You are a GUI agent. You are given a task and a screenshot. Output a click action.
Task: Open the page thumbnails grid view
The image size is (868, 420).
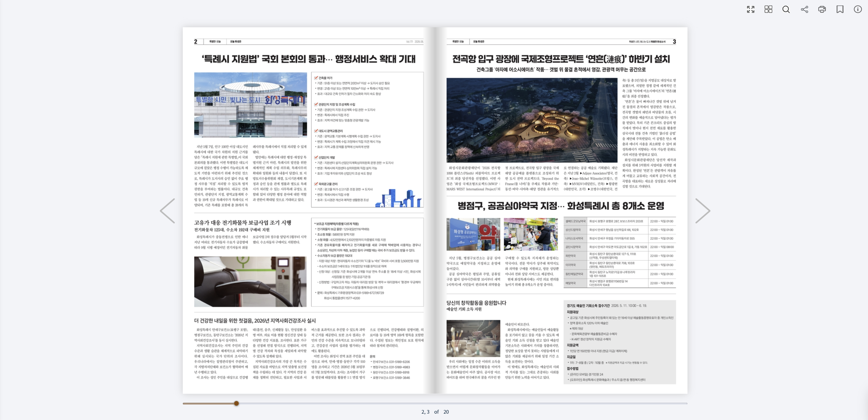tap(768, 9)
